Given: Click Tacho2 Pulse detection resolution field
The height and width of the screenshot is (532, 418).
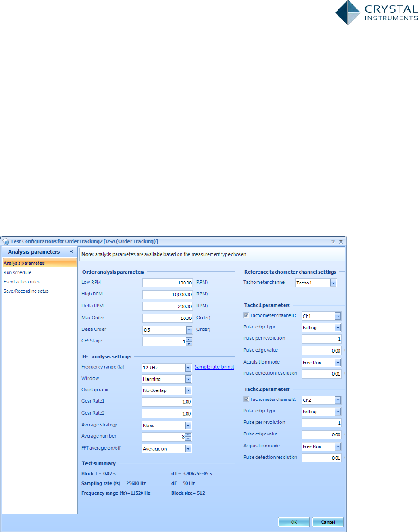Looking at the screenshot, I should (321, 458).
